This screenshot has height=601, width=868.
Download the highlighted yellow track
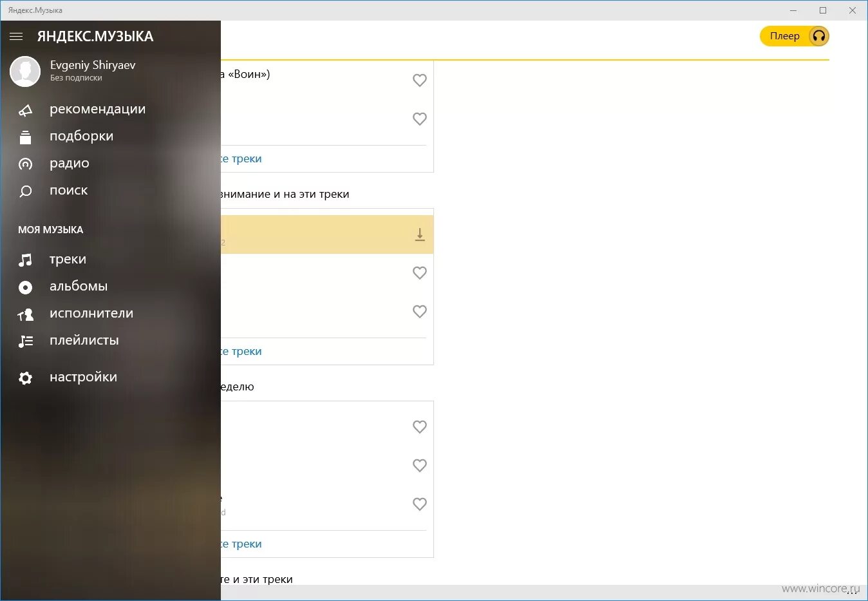tap(420, 234)
